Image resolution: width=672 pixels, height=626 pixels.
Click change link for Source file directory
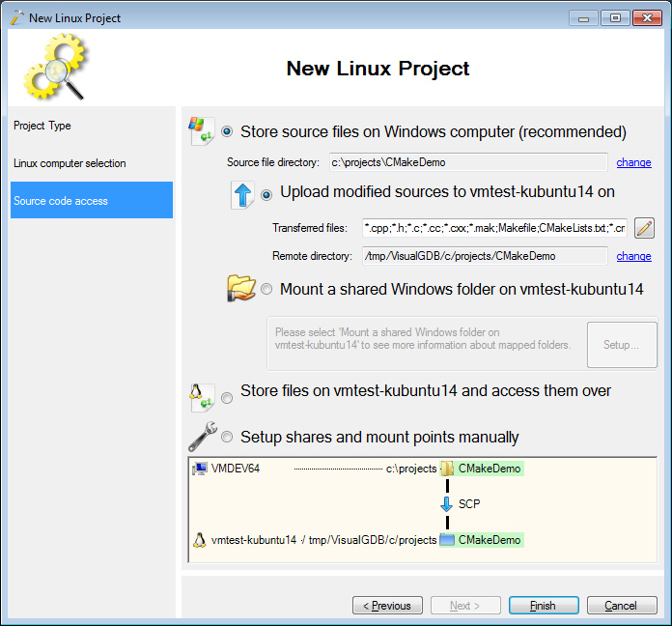(633, 162)
